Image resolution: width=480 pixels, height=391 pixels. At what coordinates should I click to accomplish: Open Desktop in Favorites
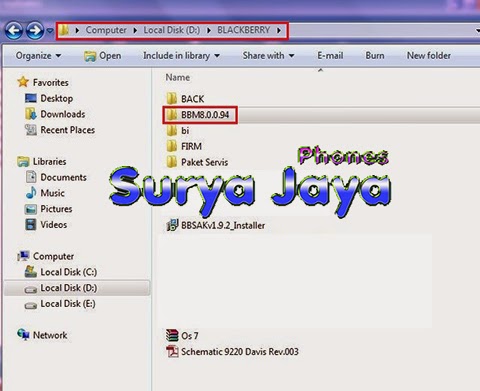tap(49, 98)
